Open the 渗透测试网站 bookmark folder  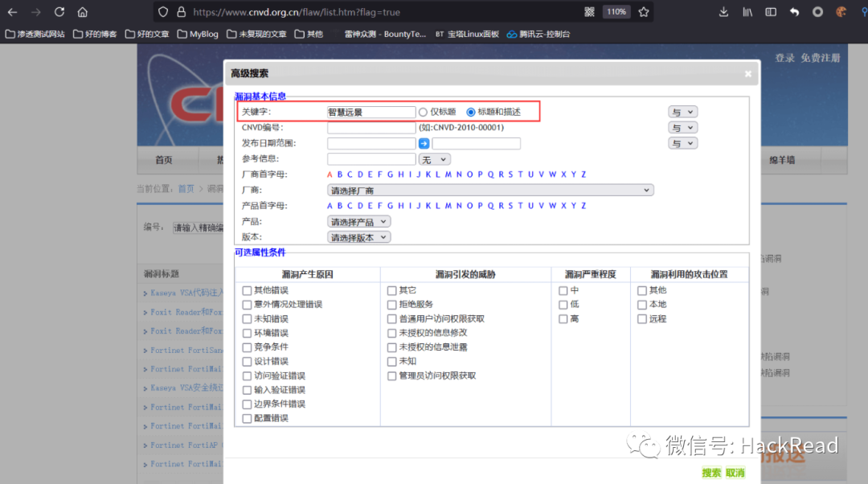click(x=35, y=34)
